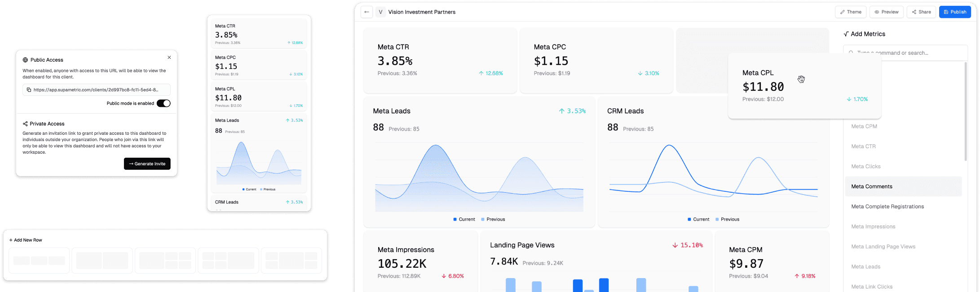Toggle the Previous legend in the CRM Leads dashboard chart

(x=727, y=219)
